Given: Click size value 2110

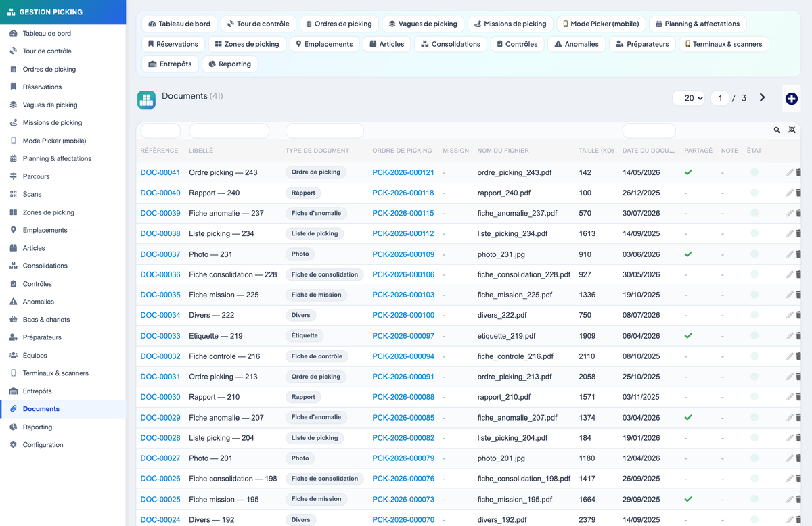Looking at the screenshot, I should coord(587,356).
